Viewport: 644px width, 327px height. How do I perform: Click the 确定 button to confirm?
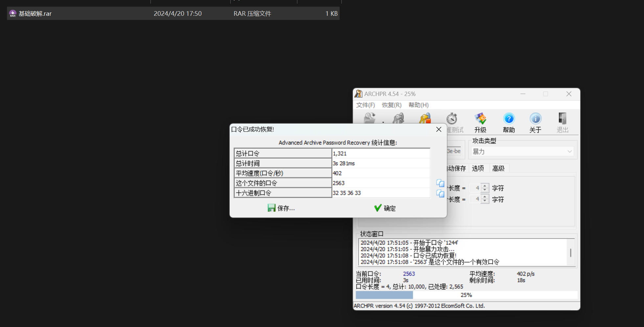click(x=385, y=208)
